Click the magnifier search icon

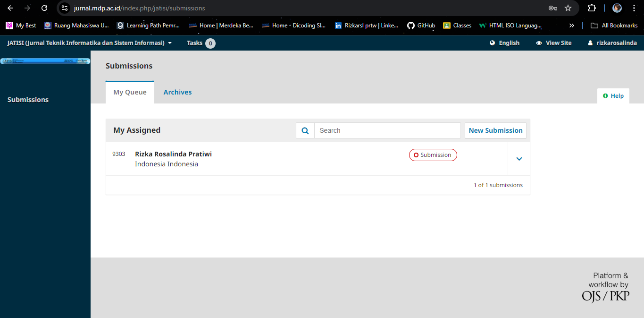click(x=305, y=130)
